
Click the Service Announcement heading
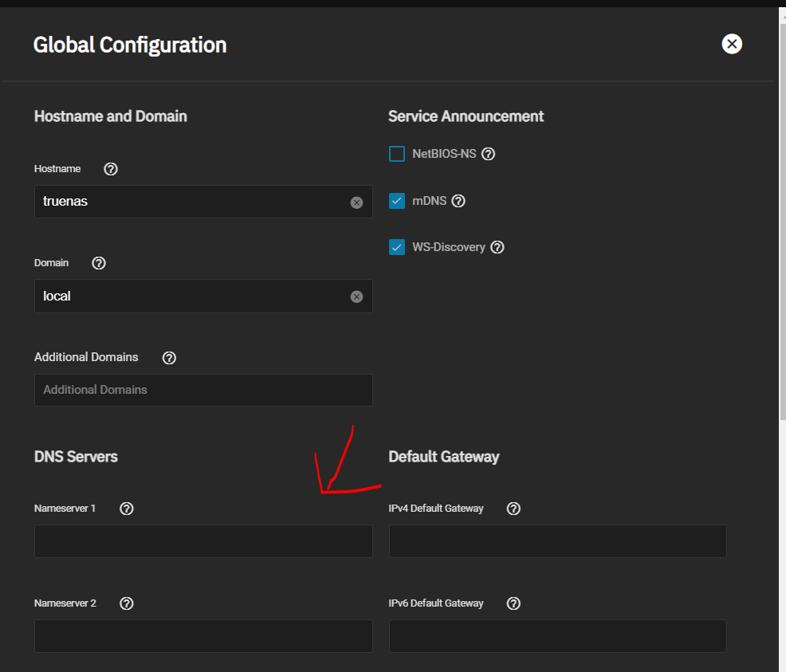point(466,116)
